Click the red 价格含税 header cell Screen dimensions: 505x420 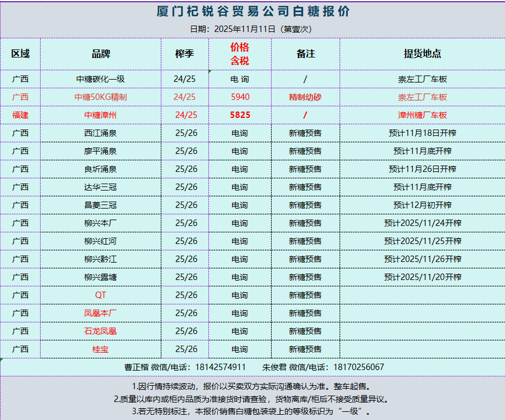[240, 54]
